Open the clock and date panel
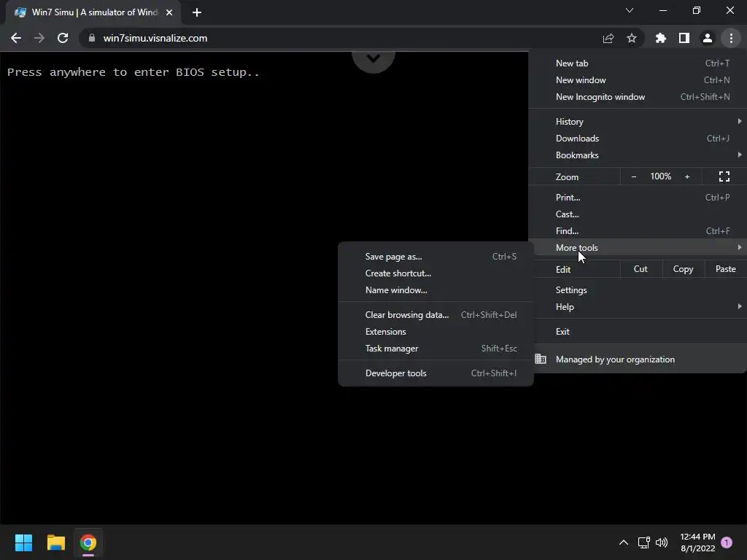 click(x=697, y=542)
